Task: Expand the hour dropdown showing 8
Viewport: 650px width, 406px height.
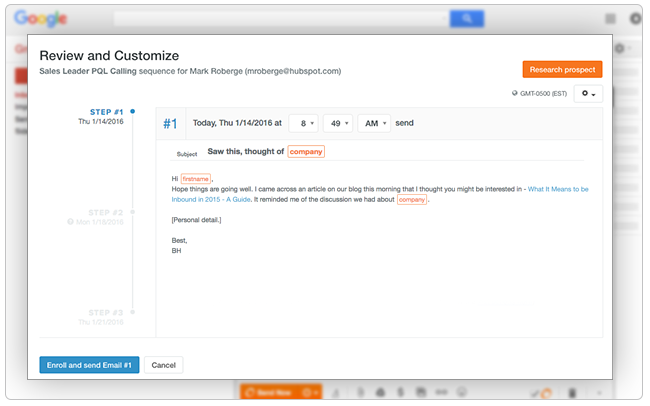Action: tap(304, 123)
